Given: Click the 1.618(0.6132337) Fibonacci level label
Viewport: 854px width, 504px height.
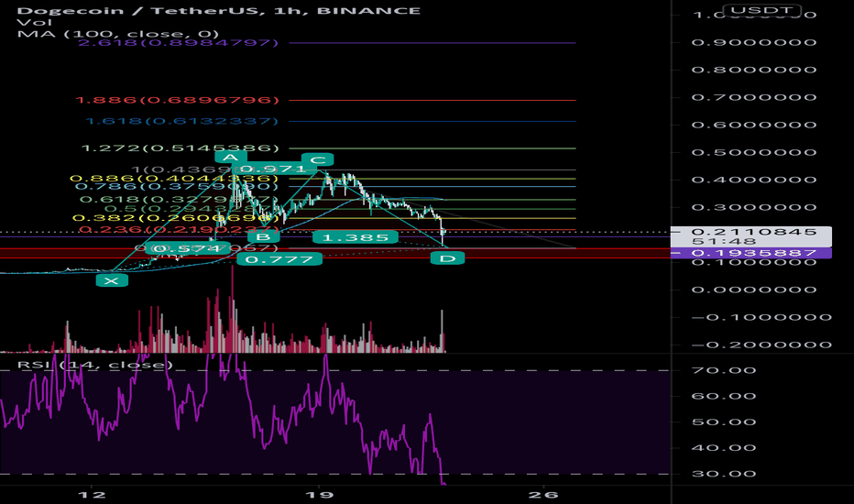Looking at the screenshot, I should tap(182, 121).
